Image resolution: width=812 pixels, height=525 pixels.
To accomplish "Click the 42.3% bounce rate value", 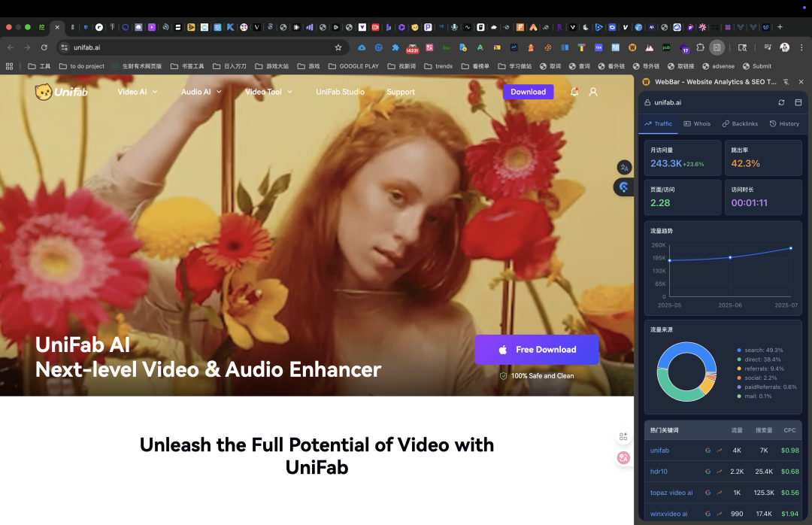I will [x=745, y=164].
